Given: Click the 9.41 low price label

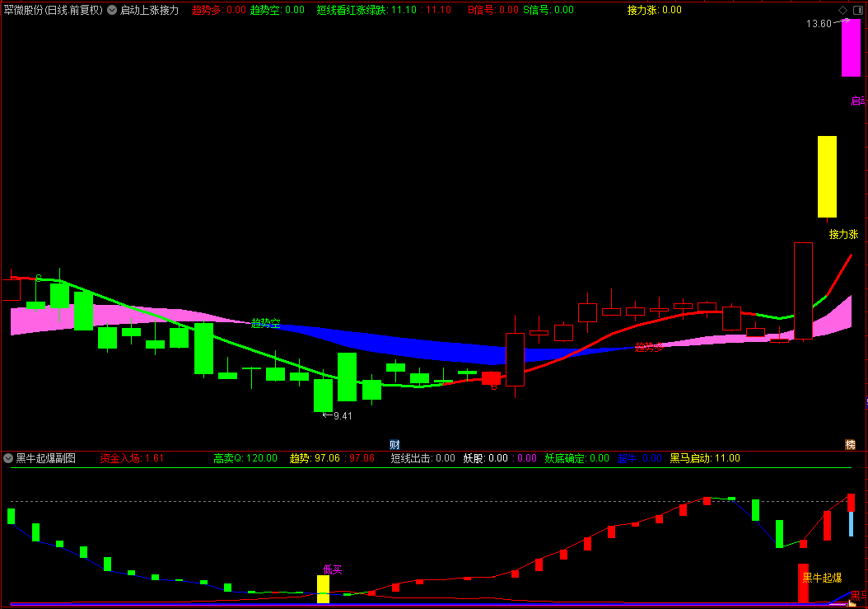Looking at the screenshot, I should tap(343, 416).
